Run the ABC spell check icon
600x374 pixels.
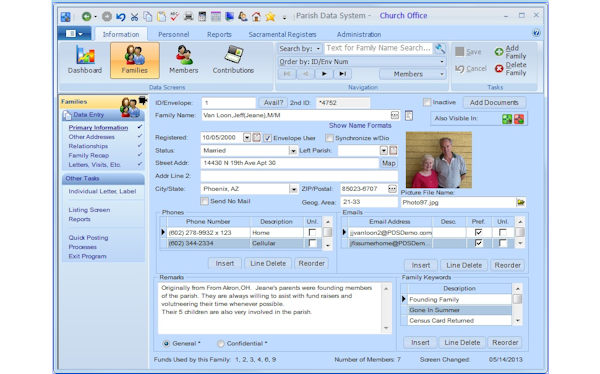tap(175, 16)
